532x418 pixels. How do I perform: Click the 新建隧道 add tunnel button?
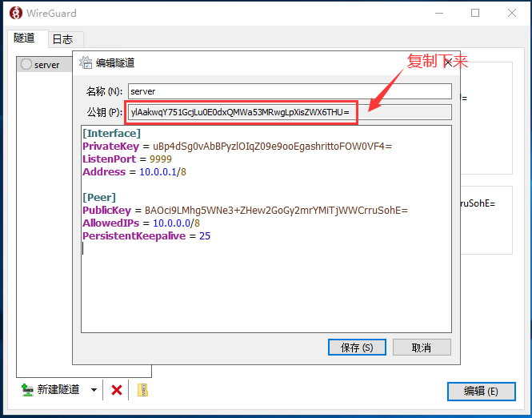point(50,390)
